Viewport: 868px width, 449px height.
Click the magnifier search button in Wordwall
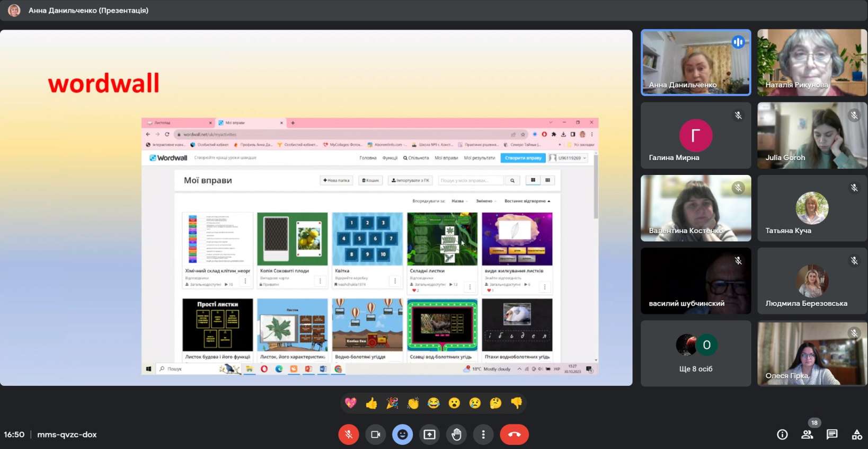[512, 180]
